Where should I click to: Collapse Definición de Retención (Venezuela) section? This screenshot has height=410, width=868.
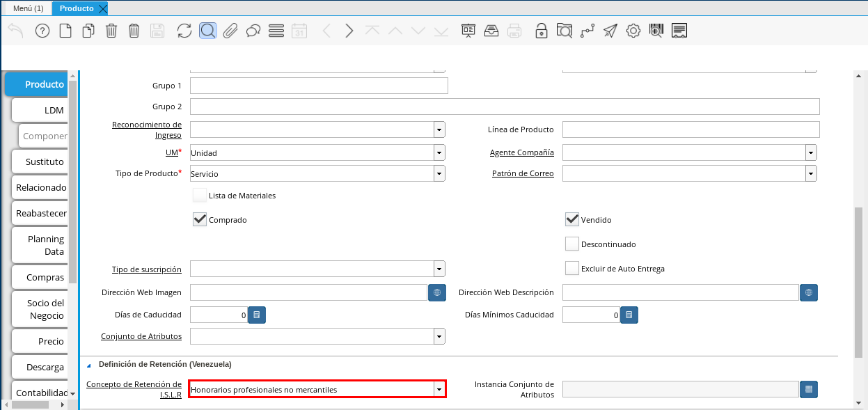point(88,364)
